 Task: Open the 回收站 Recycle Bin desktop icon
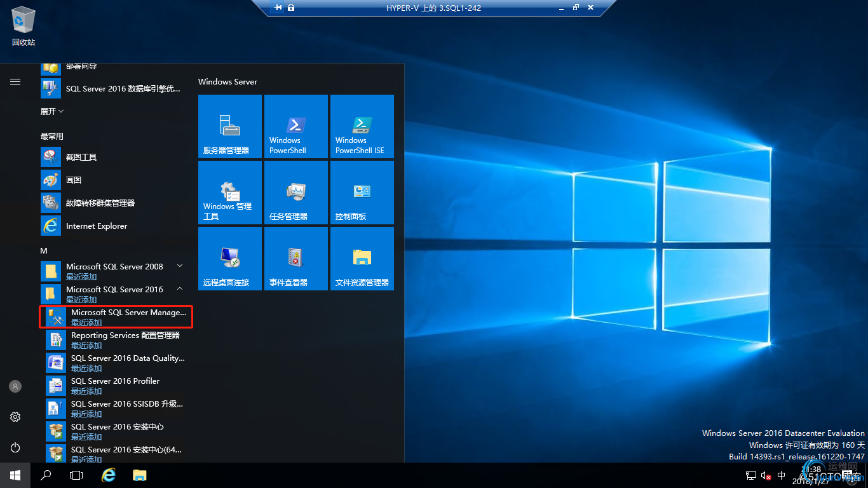(x=24, y=27)
